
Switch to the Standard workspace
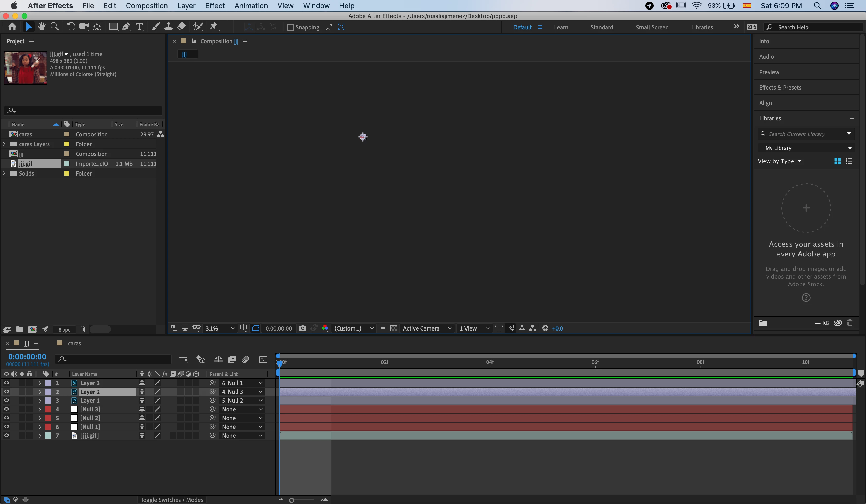(601, 27)
